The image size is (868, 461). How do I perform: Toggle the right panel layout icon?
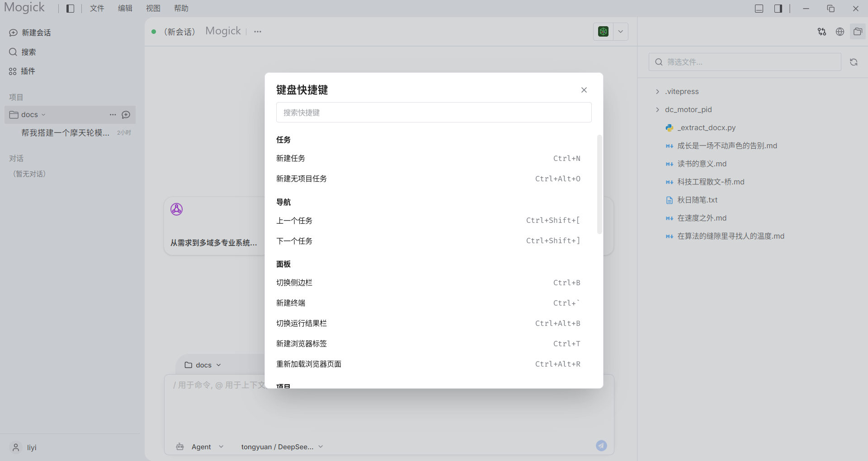coord(778,9)
